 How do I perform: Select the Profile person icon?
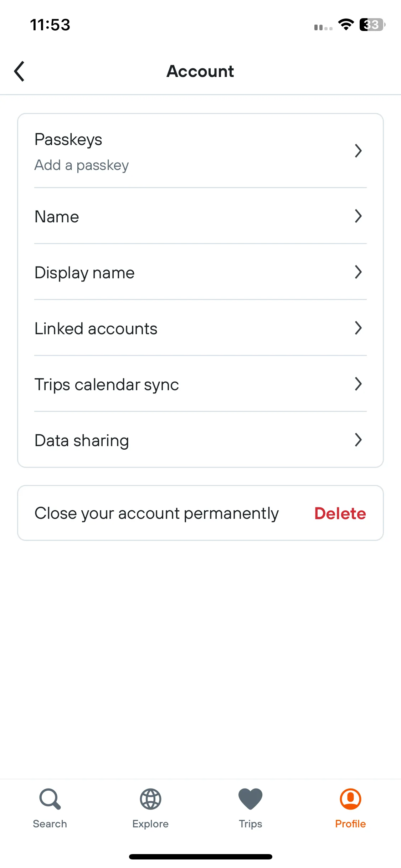point(351,799)
